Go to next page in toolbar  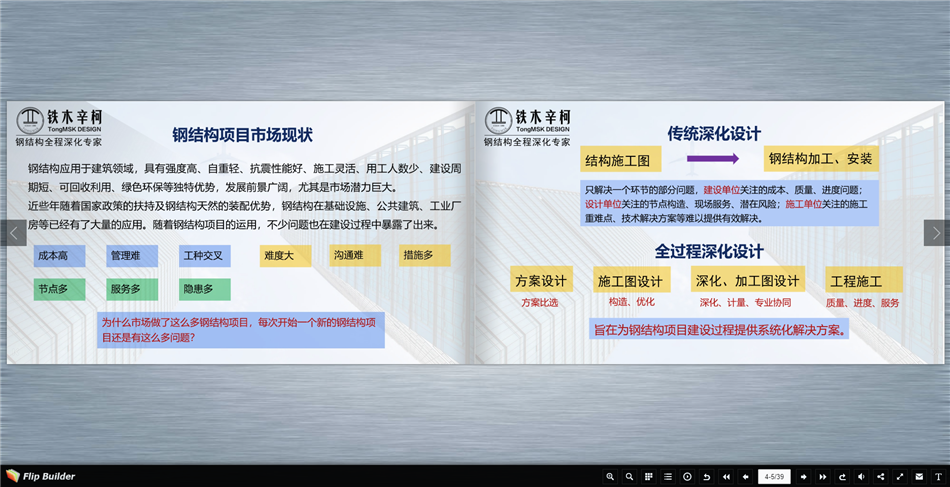point(803,477)
